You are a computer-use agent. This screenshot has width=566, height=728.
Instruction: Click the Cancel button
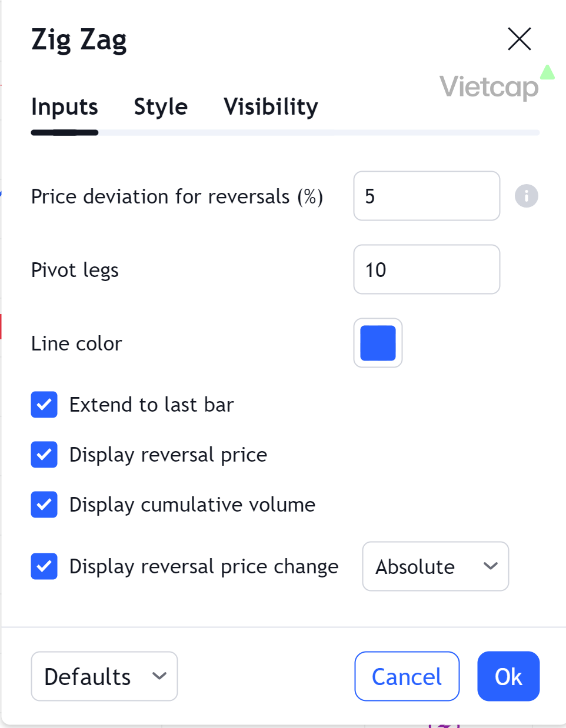(407, 676)
